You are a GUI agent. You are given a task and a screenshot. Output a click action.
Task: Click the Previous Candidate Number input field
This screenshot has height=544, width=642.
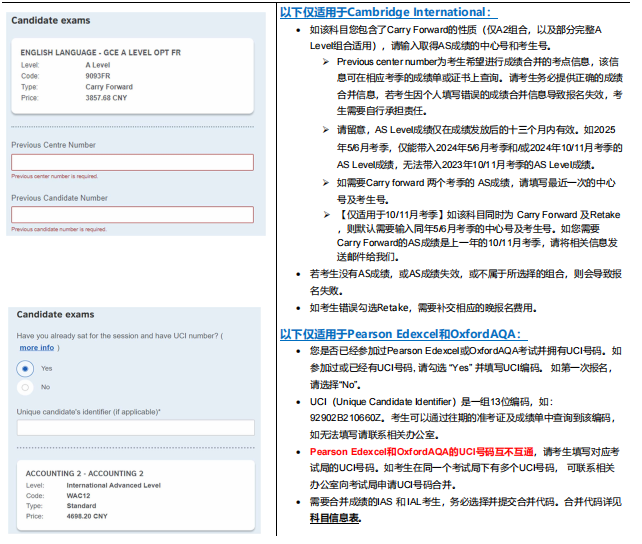[x=132, y=214]
